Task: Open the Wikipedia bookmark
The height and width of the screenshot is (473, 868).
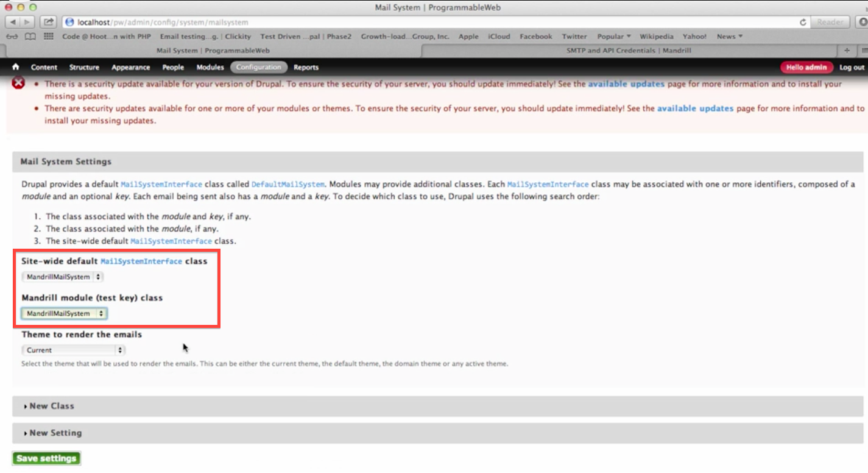Action: pos(657,37)
